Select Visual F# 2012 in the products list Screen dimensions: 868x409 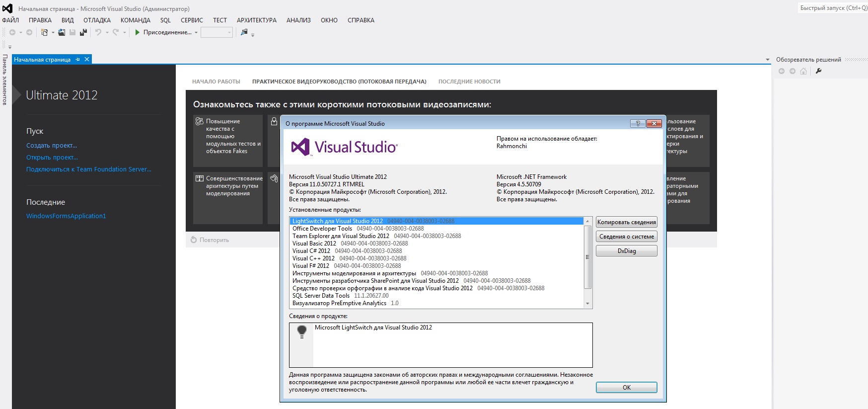coord(436,266)
